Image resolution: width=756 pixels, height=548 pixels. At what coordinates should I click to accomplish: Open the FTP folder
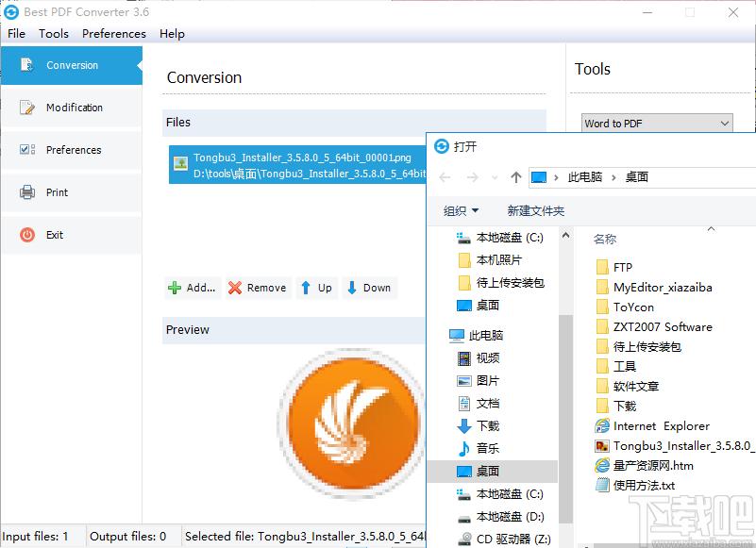pyautogui.click(x=614, y=268)
